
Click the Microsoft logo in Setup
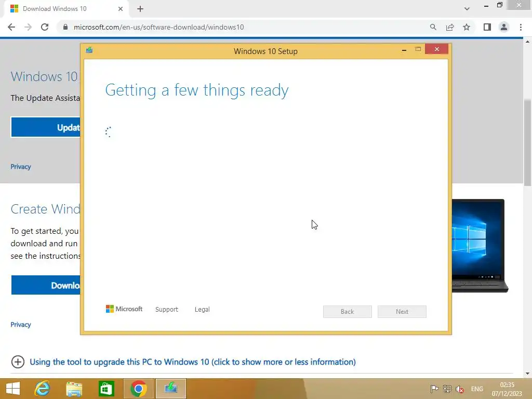[x=124, y=309]
